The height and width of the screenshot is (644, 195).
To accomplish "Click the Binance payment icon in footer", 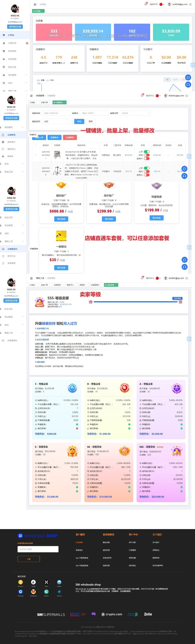I will coord(21,582).
